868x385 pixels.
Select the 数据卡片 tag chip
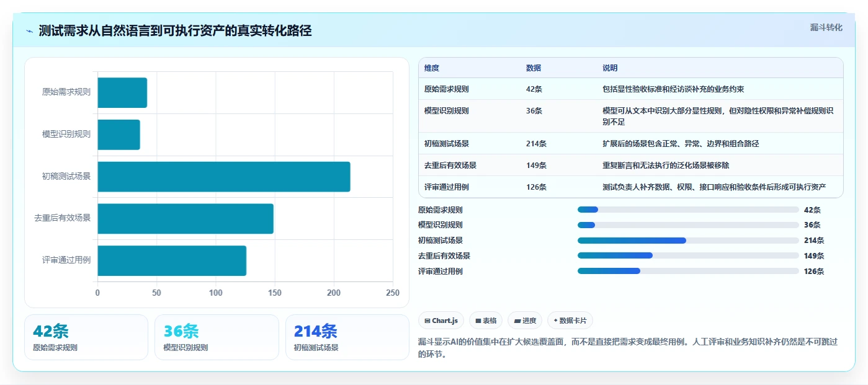(570, 321)
